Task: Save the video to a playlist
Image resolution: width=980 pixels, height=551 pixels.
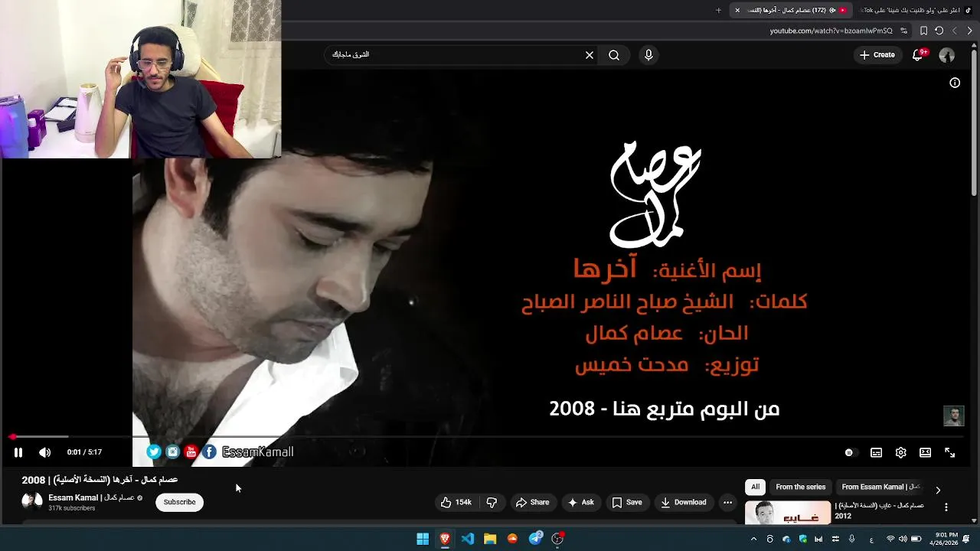Action: click(626, 502)
